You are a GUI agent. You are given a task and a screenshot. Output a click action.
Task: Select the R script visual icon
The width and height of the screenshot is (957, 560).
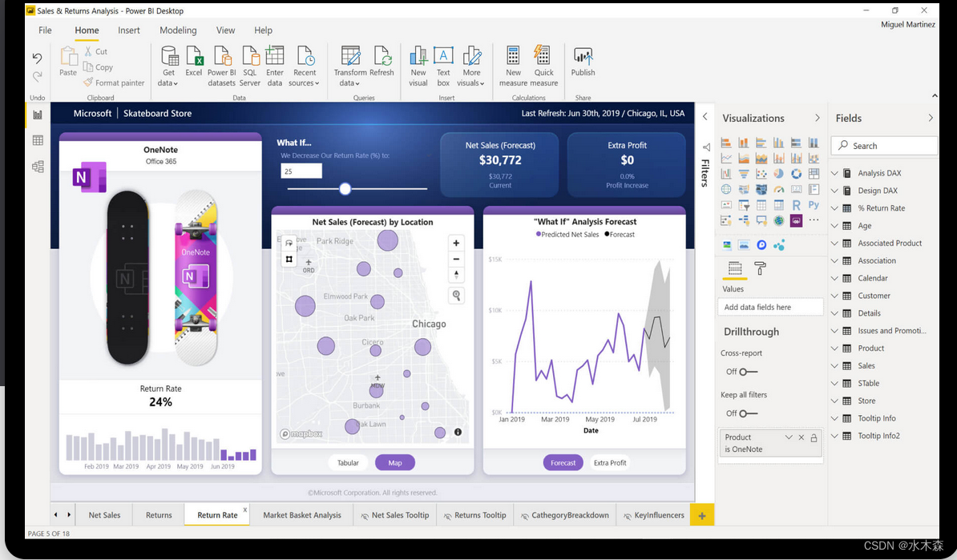(796, 205)
